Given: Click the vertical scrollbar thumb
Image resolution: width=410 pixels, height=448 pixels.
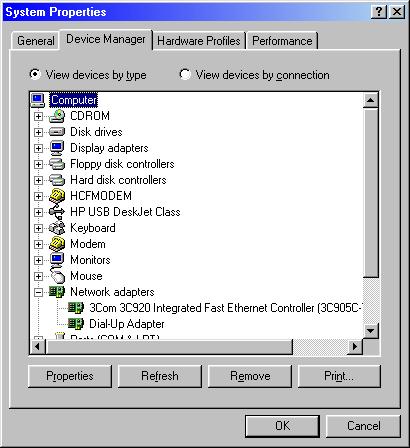Looking at the screenshot, I should coord(371,193).
